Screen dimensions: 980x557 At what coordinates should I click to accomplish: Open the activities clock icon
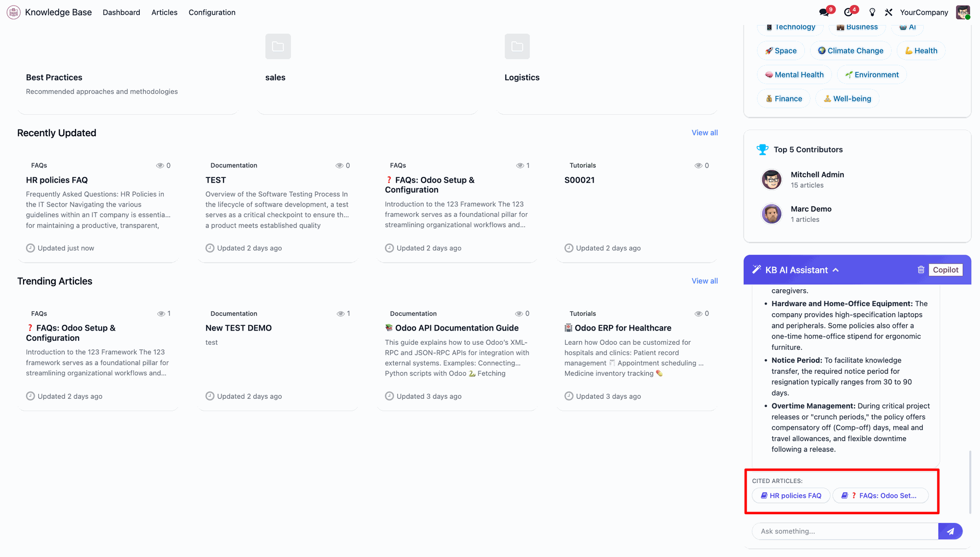click(848, 12)
